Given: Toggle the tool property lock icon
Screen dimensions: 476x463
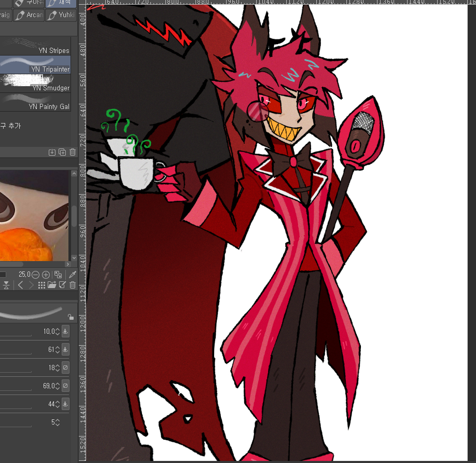Looking at the screenshot, I should pyautogui.click(x=71, y=317).
